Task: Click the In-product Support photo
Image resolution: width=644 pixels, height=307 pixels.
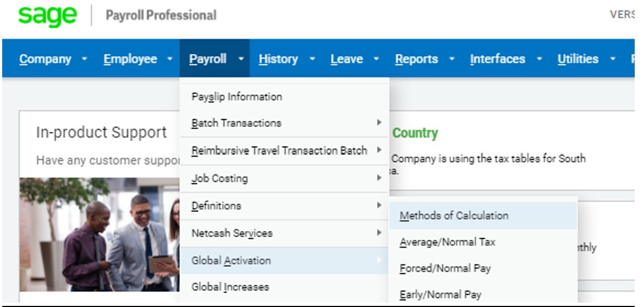Action: (99, 235)
